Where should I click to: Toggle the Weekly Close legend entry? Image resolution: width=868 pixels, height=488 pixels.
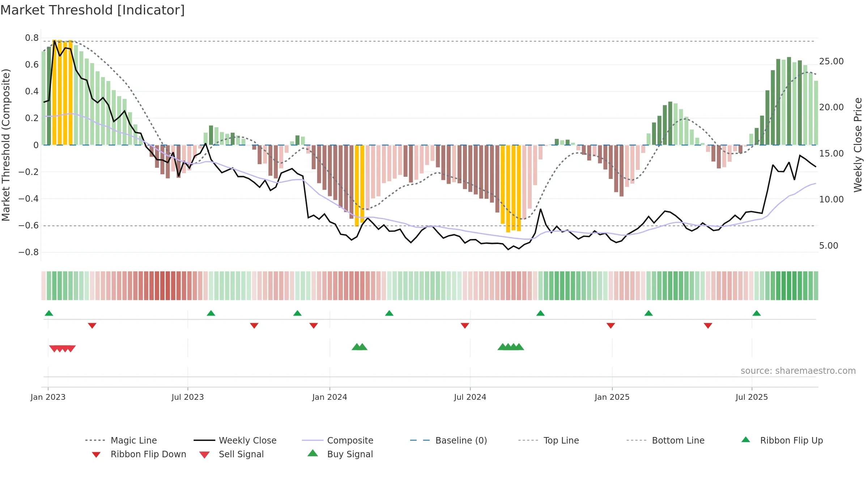[235, 440]
